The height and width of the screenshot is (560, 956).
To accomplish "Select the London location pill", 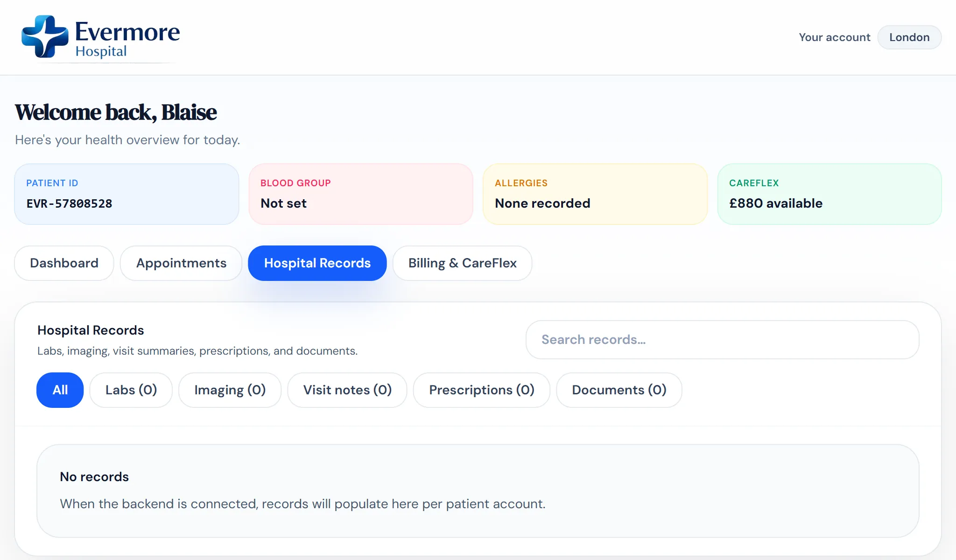I will click(909, 37).
